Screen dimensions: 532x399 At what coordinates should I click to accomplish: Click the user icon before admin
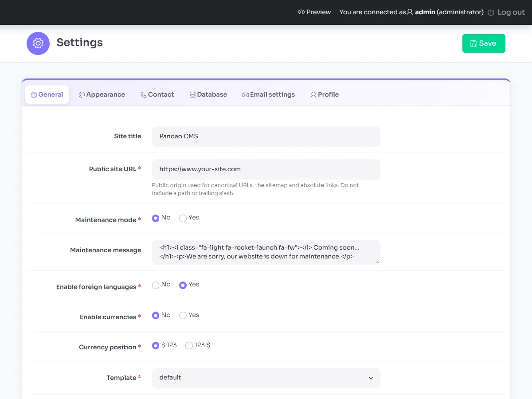(x=410, y=12)
